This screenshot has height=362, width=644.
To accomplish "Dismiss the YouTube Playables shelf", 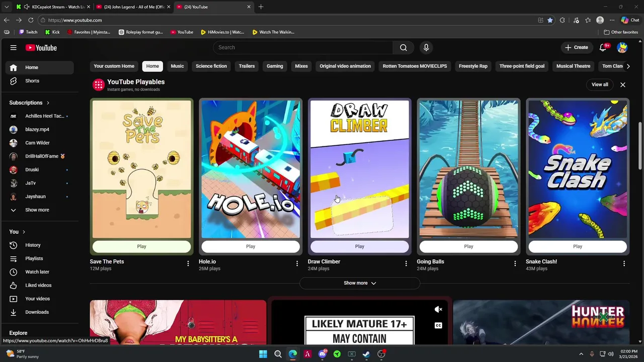I will coord(623,84).
